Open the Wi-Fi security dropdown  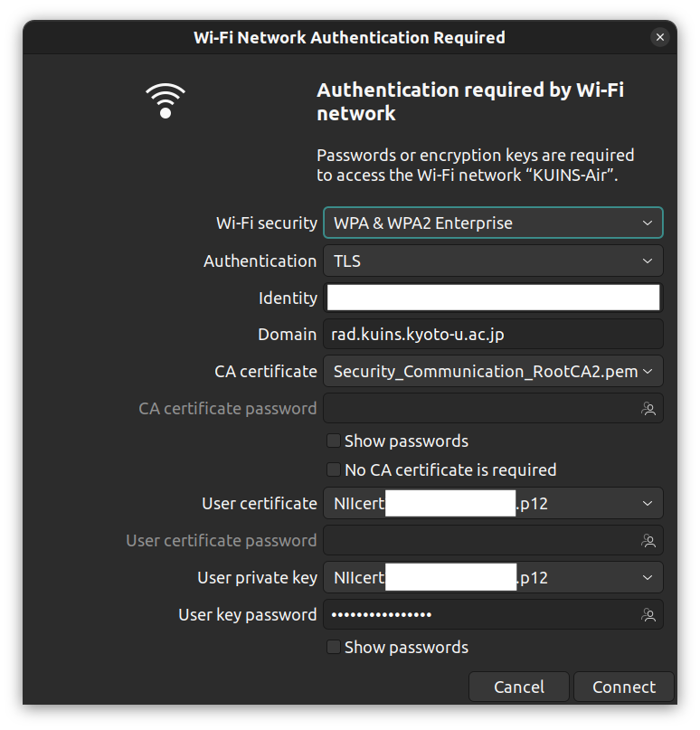[493, 223]
